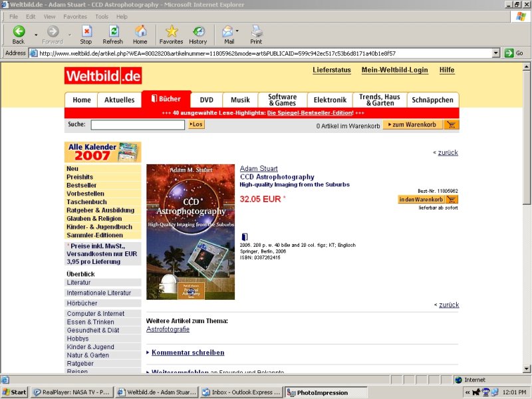Open Computer & Internet category
Image resolution: width=532 pixels, height=399 pixels.
pos(96,313)
